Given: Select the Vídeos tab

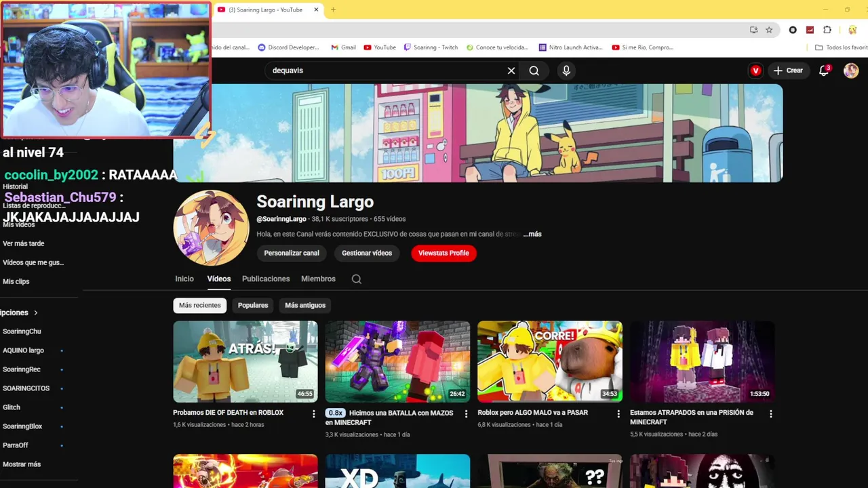Looking at the screenshot, I should coord(219,279).
